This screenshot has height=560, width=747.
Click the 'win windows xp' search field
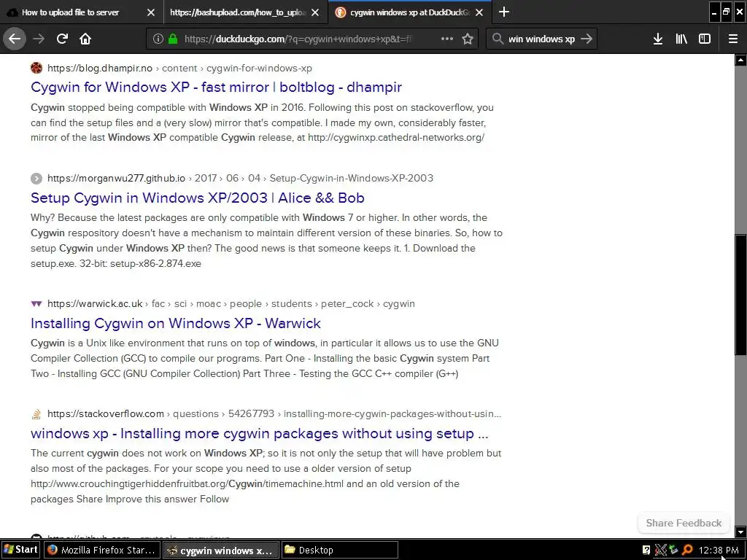pos(542,39)
